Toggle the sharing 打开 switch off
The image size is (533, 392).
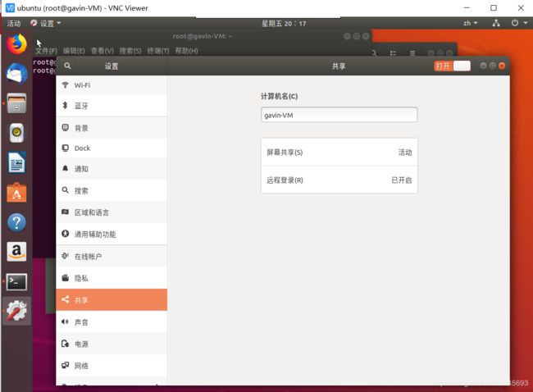452,66
